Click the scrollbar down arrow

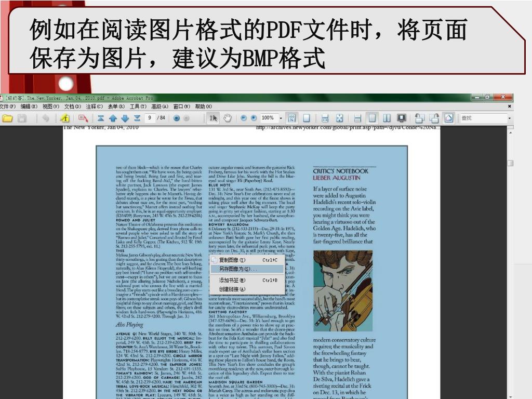coord(510,396)
